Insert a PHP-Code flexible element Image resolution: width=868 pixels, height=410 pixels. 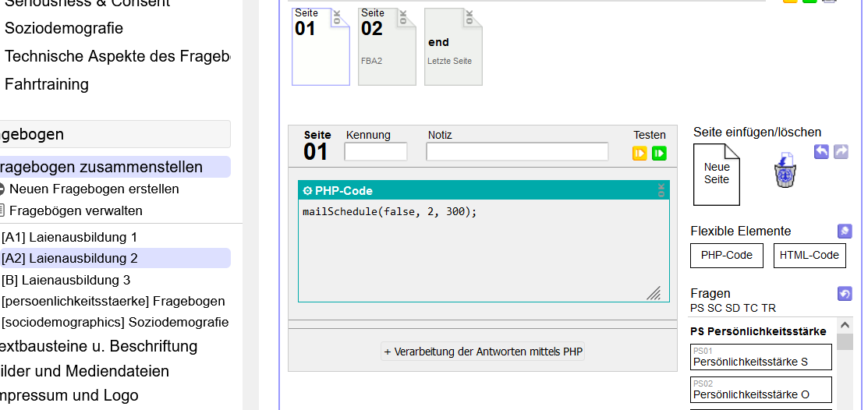726,255
